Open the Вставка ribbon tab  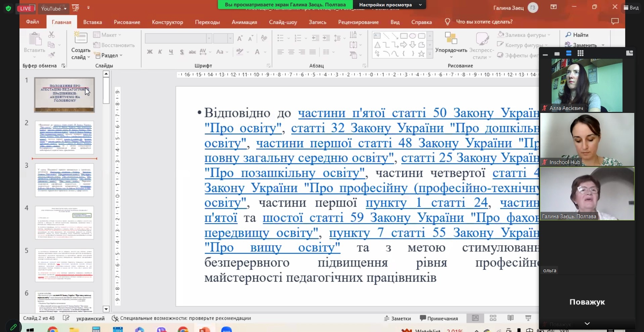92,22
